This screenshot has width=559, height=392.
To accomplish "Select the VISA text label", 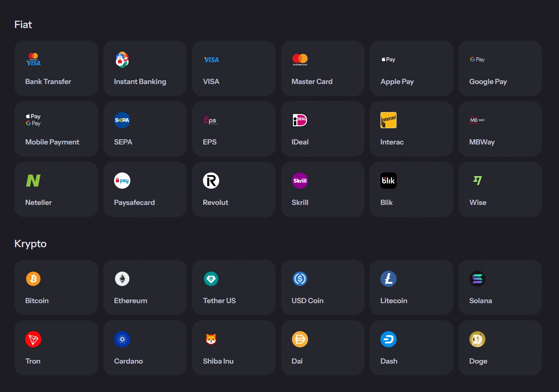I will click(x=211, y=82).
